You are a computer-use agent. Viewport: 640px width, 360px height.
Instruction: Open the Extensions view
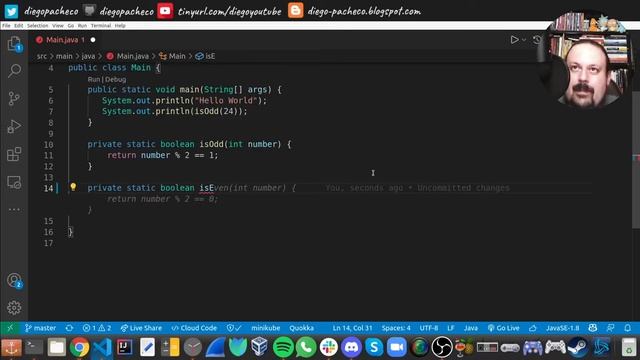(14, 154)
